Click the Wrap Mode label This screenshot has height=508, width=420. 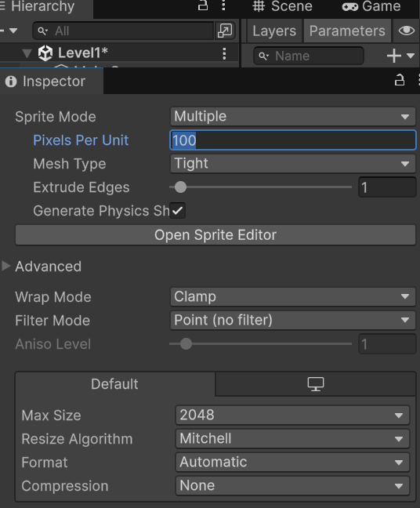53,297
